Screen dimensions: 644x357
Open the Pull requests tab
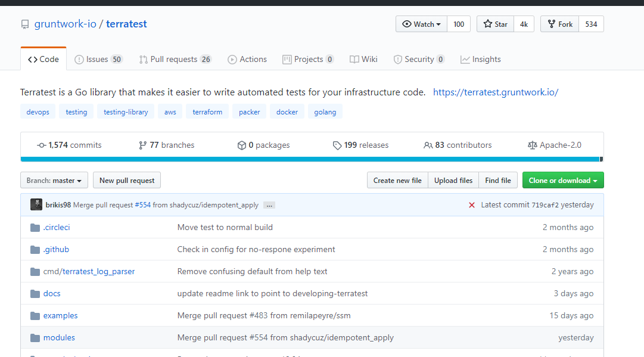(175, 59)
